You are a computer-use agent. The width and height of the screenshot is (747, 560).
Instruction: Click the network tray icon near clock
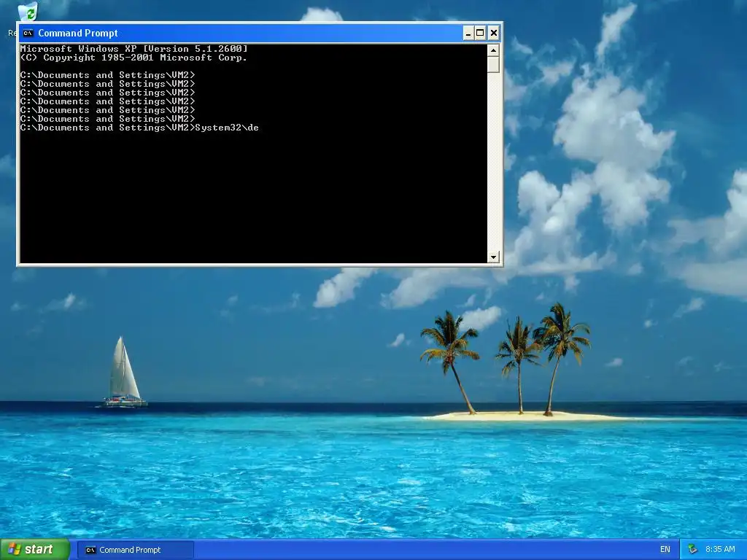[x=693, y=550]
